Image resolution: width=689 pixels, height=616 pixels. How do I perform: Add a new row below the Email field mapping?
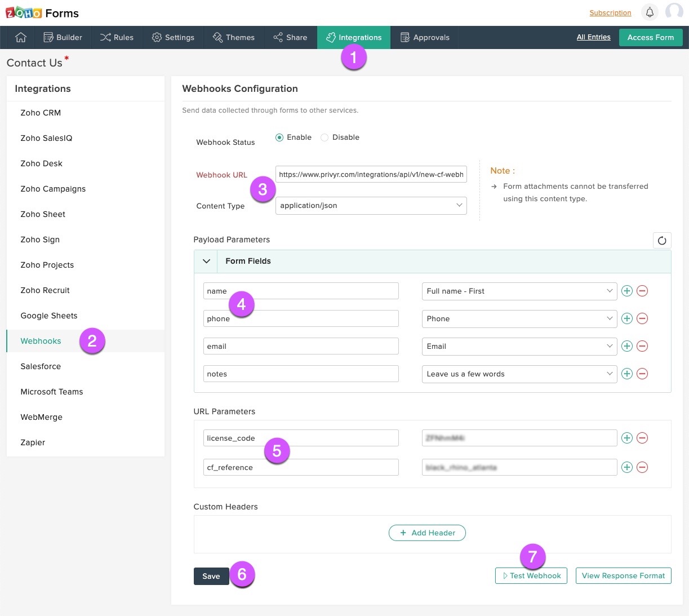626,346
